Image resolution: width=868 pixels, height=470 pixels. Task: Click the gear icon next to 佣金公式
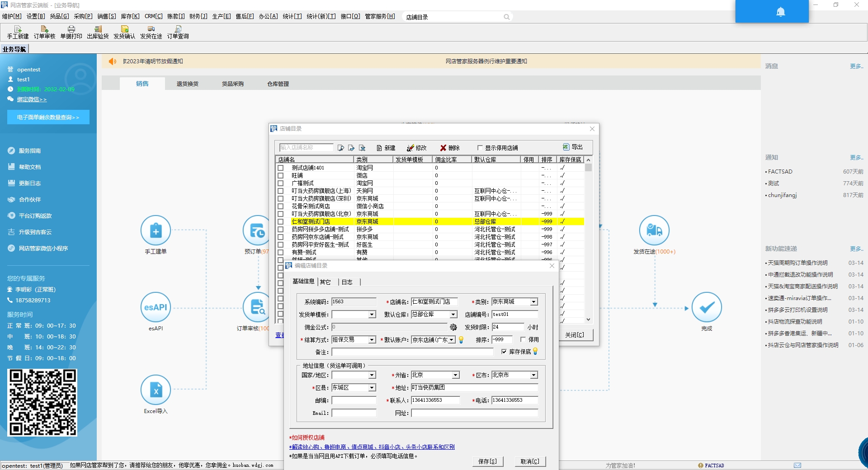click(x=453, y=327)
